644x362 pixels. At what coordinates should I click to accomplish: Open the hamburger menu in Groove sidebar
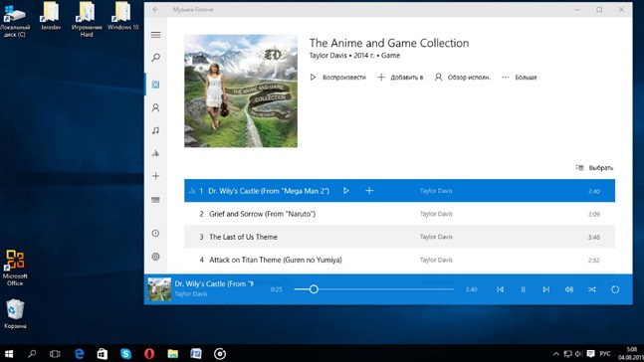tap(155, 35)
